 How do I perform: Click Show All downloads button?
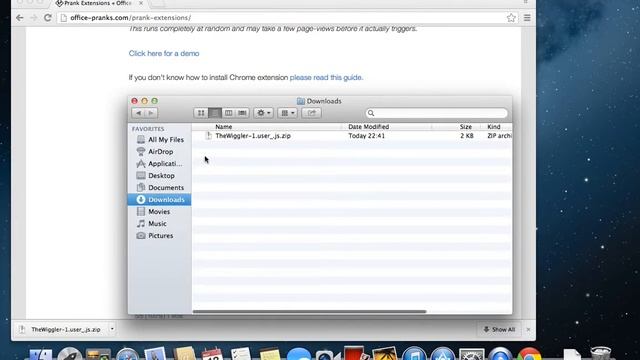point(499,329)
